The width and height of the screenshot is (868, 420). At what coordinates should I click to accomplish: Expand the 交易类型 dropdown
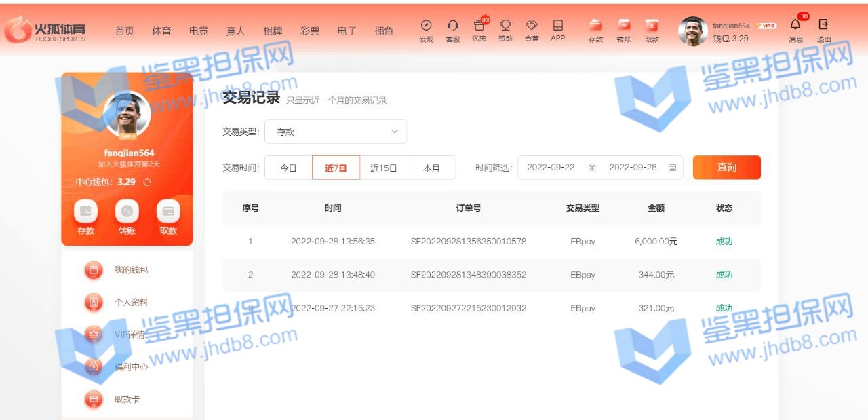point(336,132)
